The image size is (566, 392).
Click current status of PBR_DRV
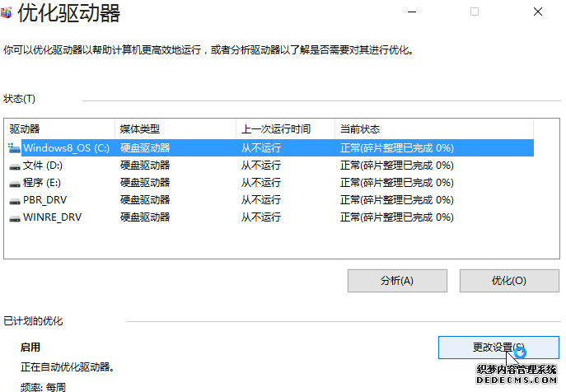point(397,200)
